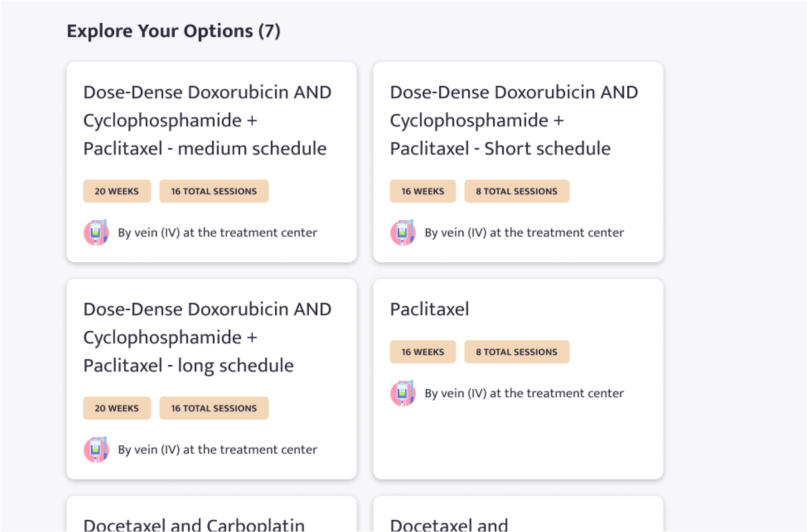Click 'By vein (IV)' text in medium schedule card
This screenshot has height=532, width=807.
217,233
